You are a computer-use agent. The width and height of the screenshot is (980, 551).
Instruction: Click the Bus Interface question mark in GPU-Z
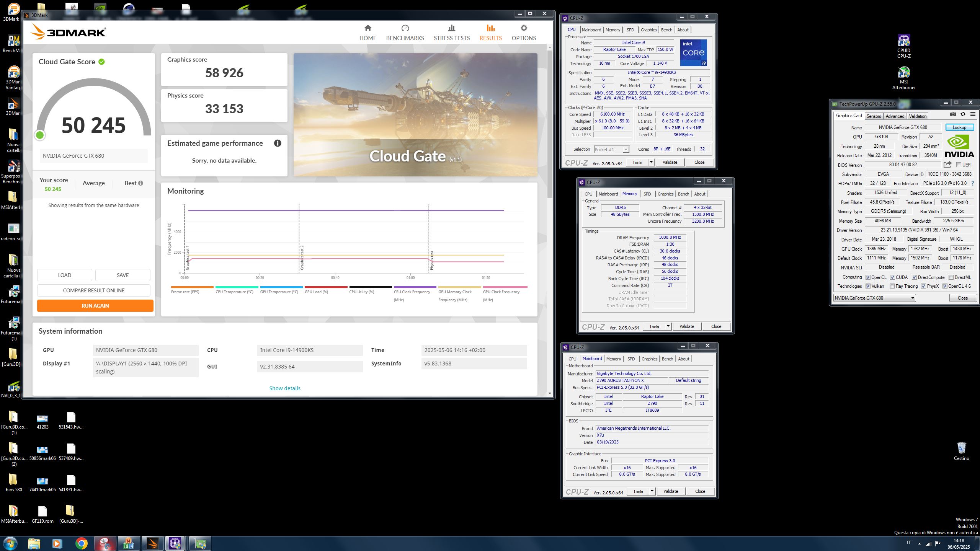pos(972,183)
